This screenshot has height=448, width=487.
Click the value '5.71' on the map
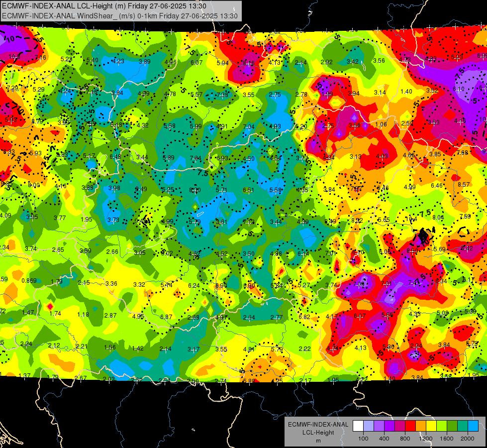tap(221, 190)
